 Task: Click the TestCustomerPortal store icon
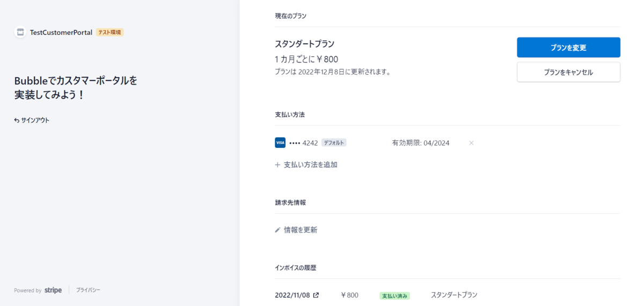[20, 32]
